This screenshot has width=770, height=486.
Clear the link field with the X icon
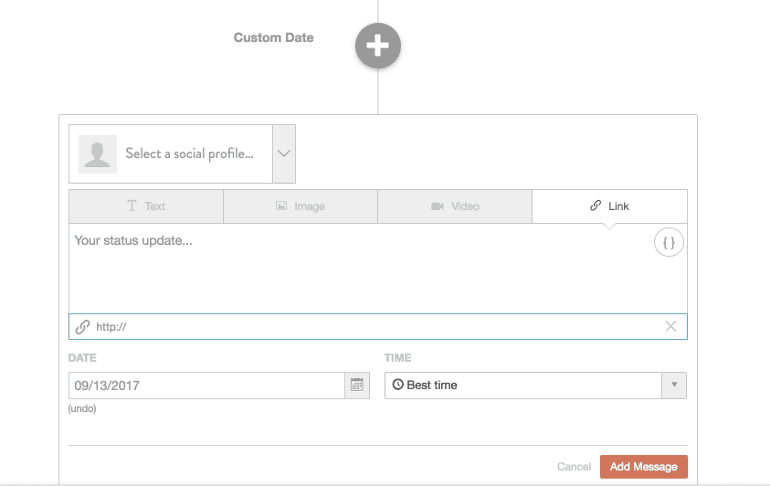(671, 327)
